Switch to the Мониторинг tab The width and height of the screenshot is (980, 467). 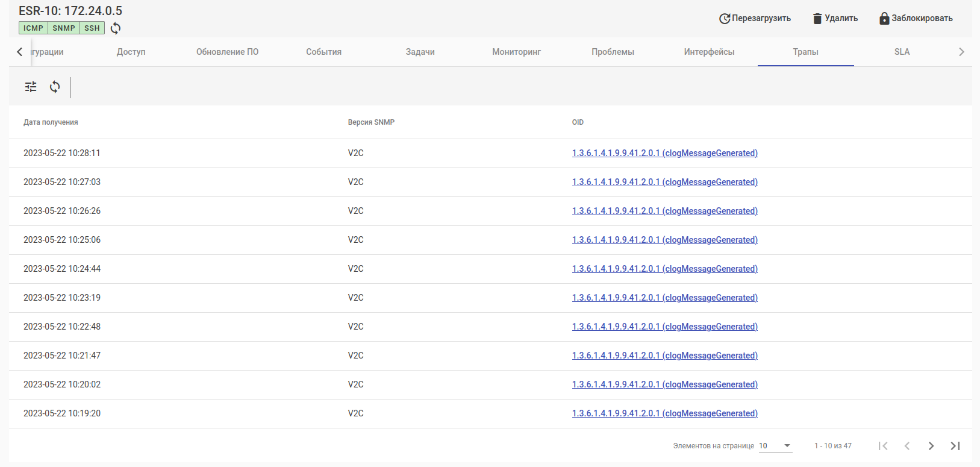[x=516, y=52]
